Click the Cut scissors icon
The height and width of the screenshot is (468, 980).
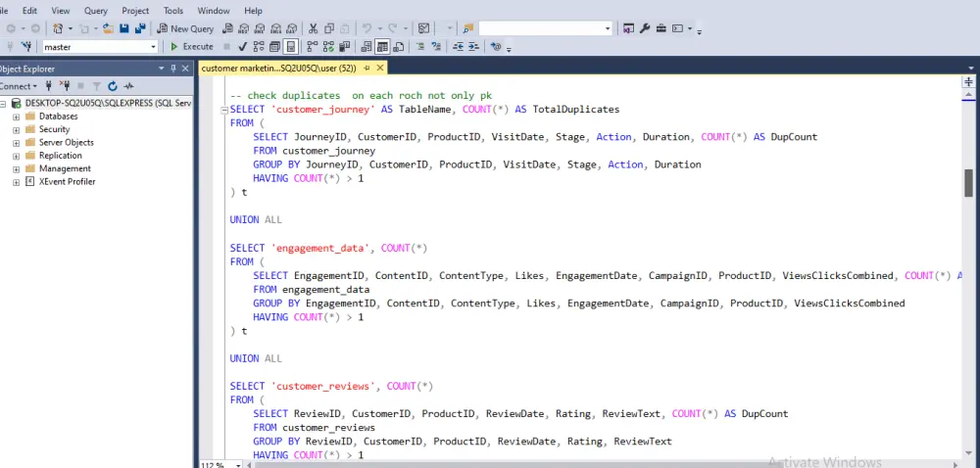pos(313,28)
